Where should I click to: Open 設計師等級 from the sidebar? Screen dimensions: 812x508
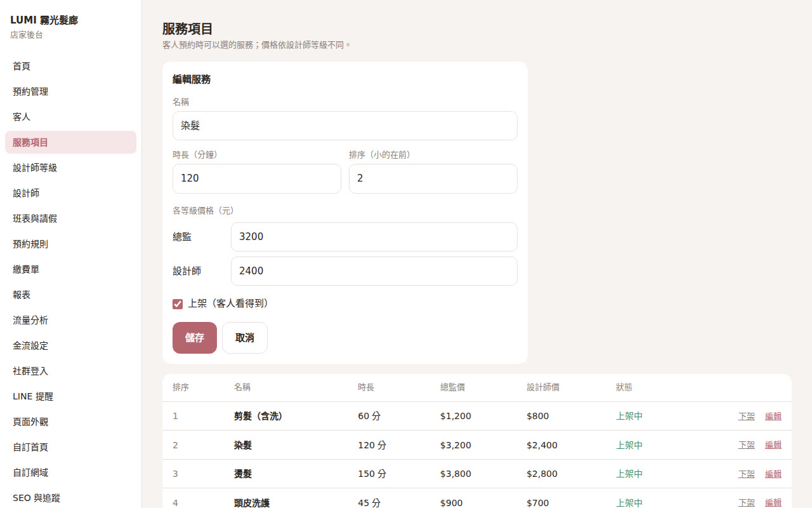(70, 168)
